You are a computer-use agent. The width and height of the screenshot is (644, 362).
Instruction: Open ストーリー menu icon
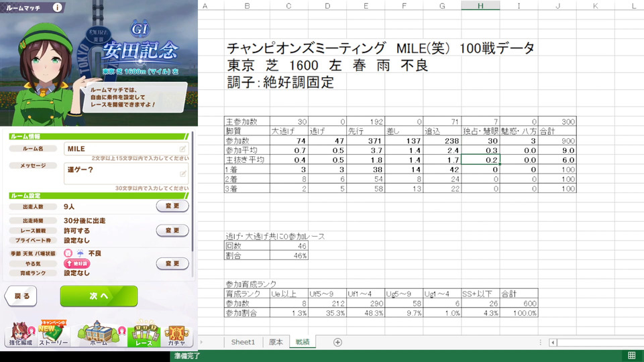[x=54, y=333]
